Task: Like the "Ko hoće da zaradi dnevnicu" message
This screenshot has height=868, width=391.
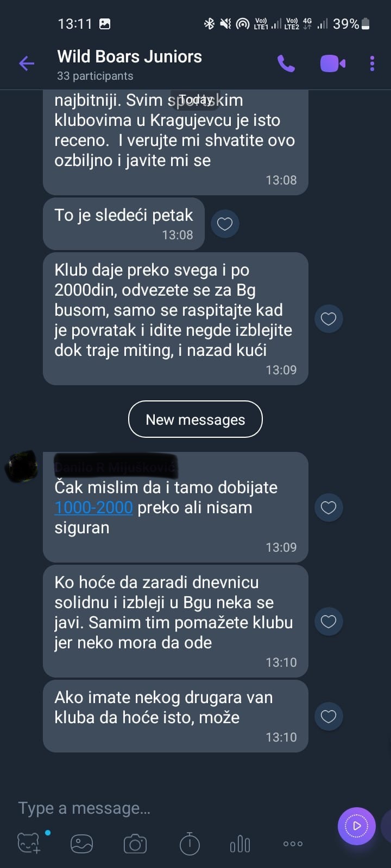Action: [329, 621]
